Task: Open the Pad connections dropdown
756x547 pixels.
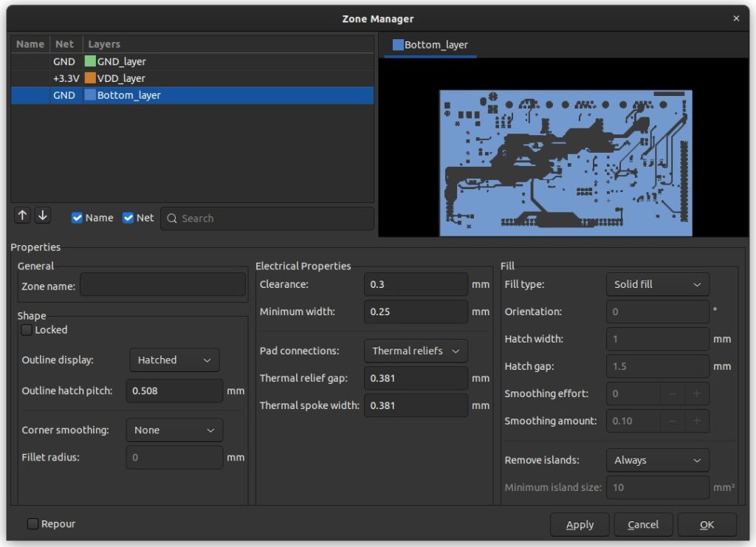Action: 415,351
